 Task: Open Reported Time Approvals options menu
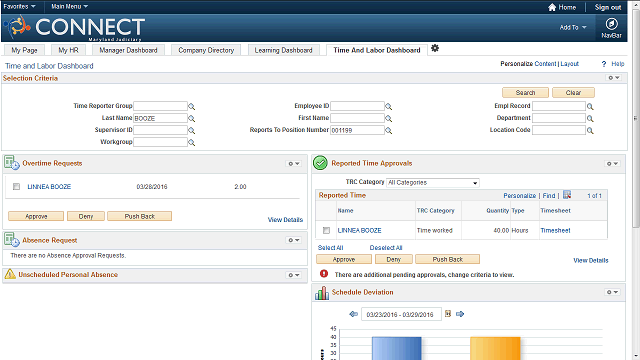point(612,163)
